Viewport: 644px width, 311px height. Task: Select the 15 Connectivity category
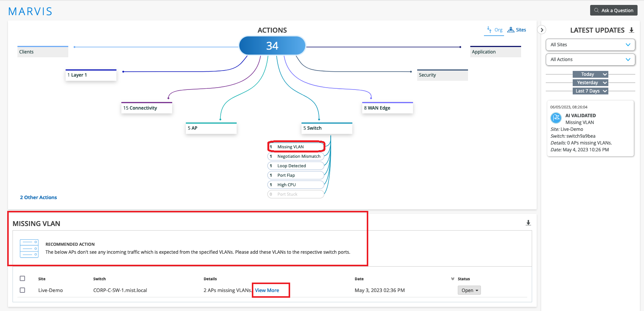[x=147, y=108]
